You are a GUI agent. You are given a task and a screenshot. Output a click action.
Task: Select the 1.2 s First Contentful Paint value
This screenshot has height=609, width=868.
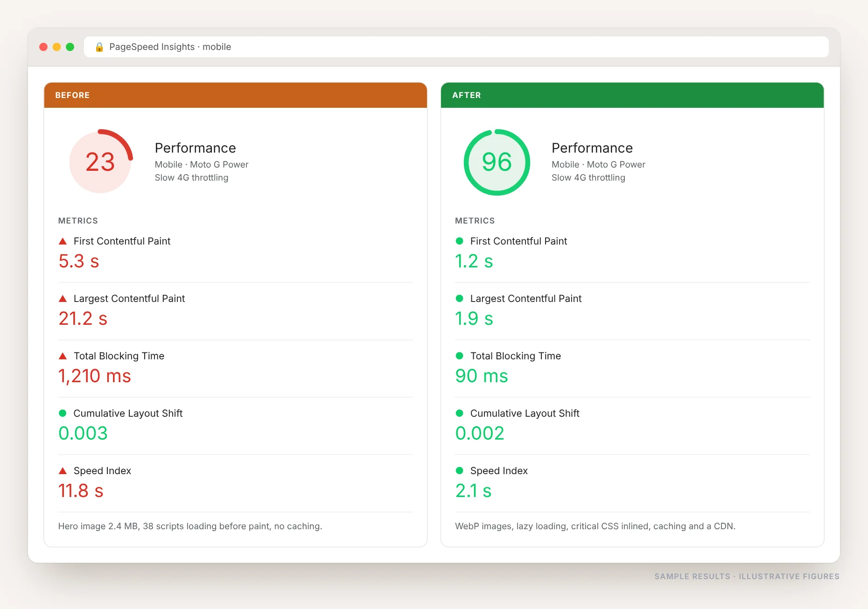(474, 261)
